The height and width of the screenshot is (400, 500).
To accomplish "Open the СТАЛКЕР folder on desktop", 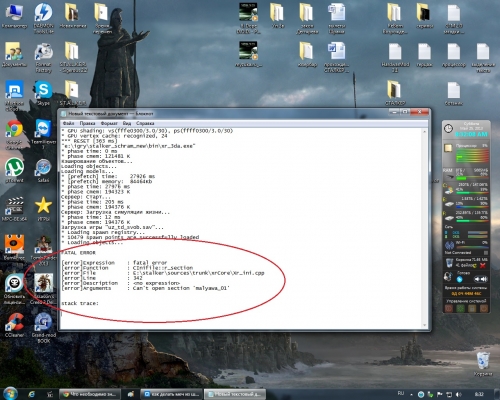I will click(395, 93).
